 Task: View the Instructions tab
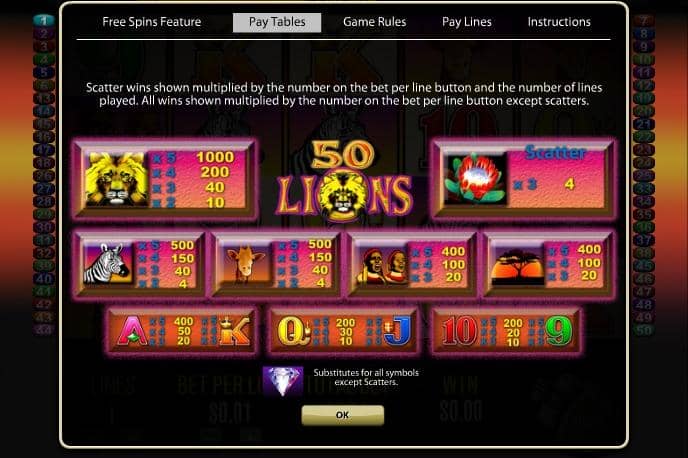pos(559,22)
